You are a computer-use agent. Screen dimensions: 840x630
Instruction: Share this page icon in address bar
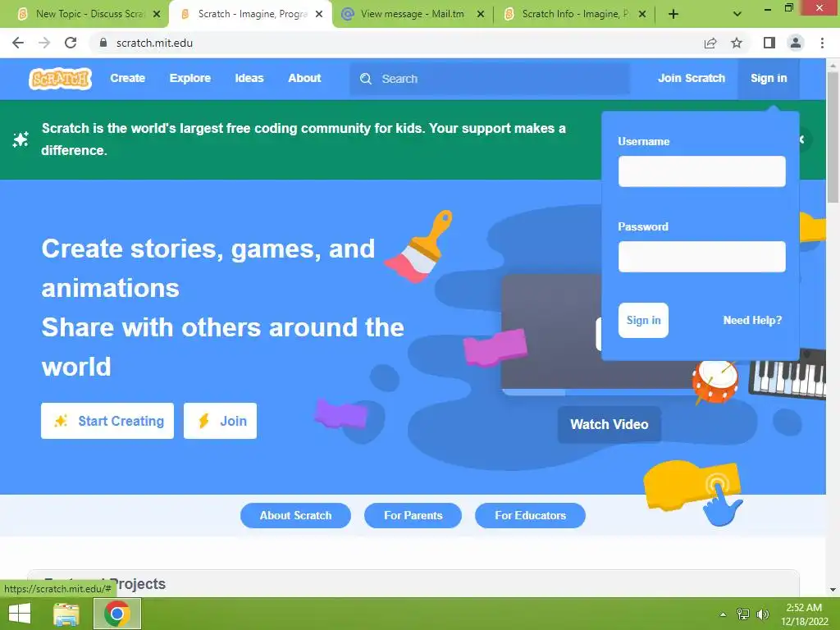pos(710,43)
